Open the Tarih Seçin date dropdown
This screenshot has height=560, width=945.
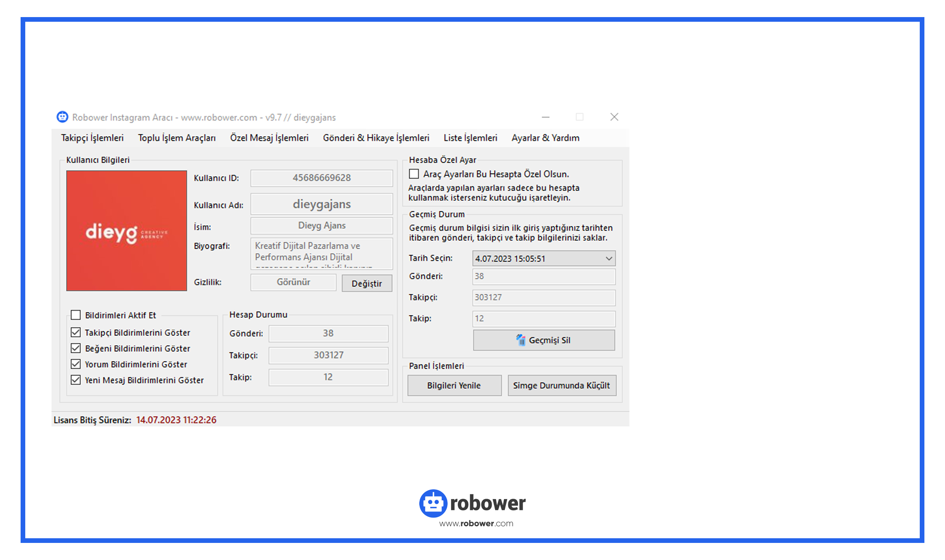coord(544,259)
